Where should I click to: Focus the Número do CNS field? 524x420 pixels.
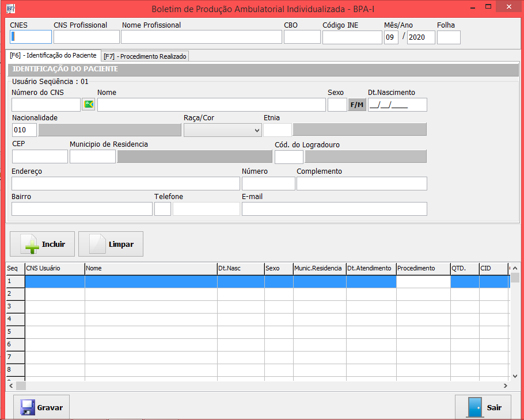(46, 104)
